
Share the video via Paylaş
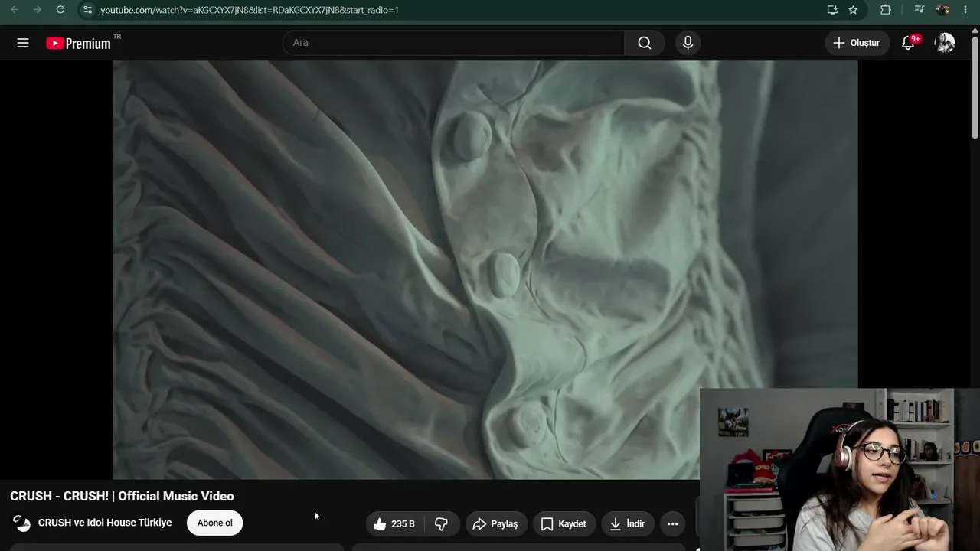(x=496, y=523)
